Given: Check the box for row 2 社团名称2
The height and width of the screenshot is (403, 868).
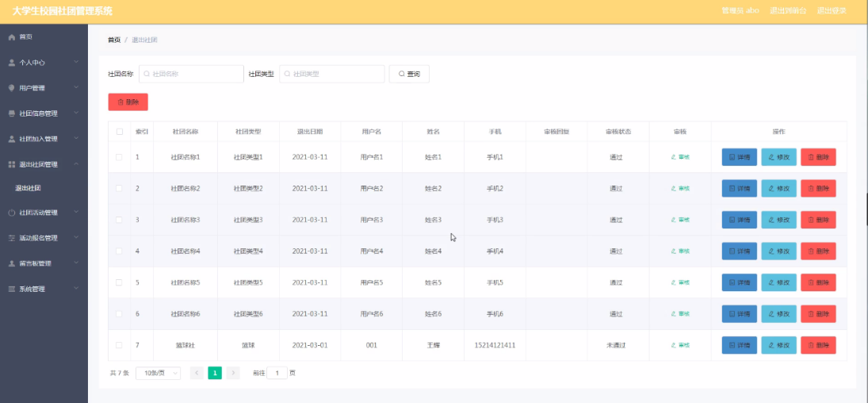Looking at the screenshot, I should click(x=119, y=189).
